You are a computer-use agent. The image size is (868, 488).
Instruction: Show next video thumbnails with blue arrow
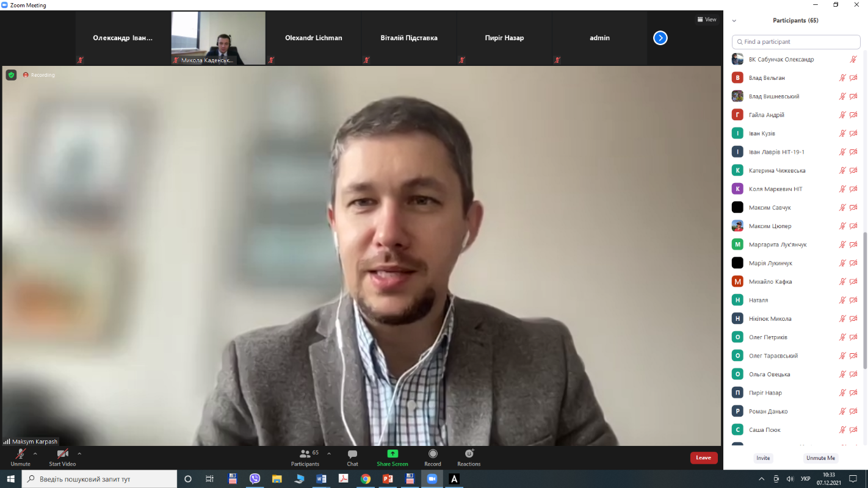pos(660,38)
